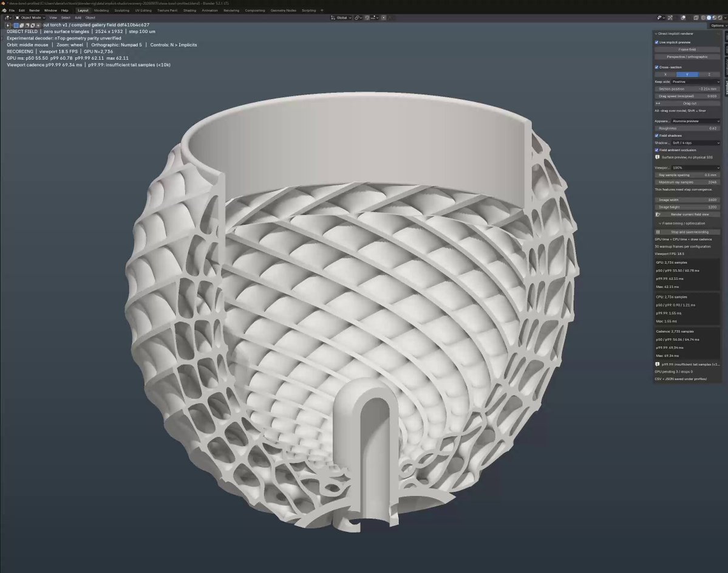The width and height of the screenshot is (728, 573).
Task: Click the render icon on Render current field view
Action: 658,214
